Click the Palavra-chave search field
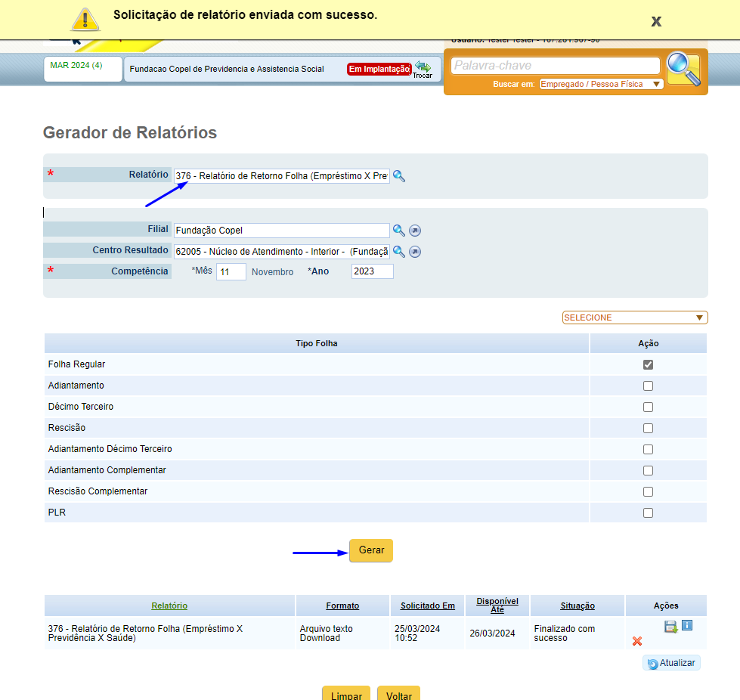This screenshot has width=740, height=700. [556, 66]
